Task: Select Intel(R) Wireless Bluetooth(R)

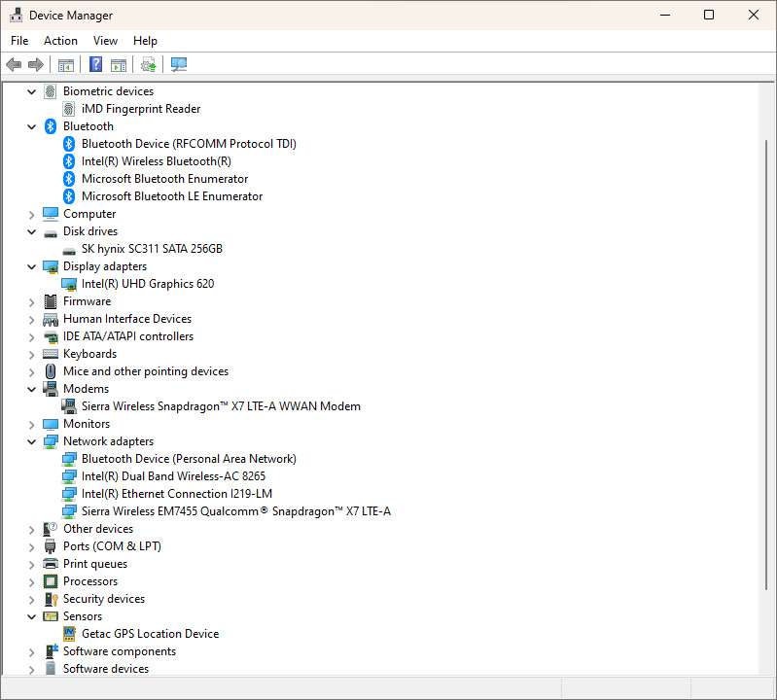Action: [157, 161]
